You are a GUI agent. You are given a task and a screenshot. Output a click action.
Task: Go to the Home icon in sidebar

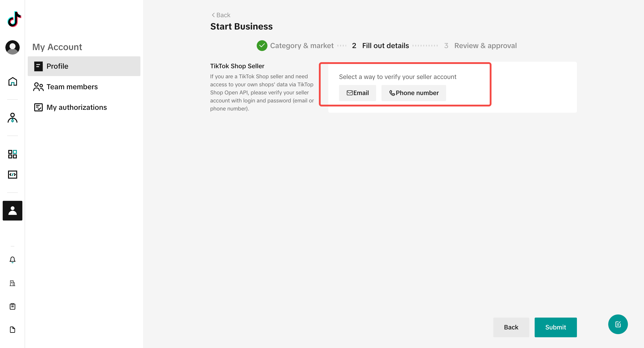(13, 81)
